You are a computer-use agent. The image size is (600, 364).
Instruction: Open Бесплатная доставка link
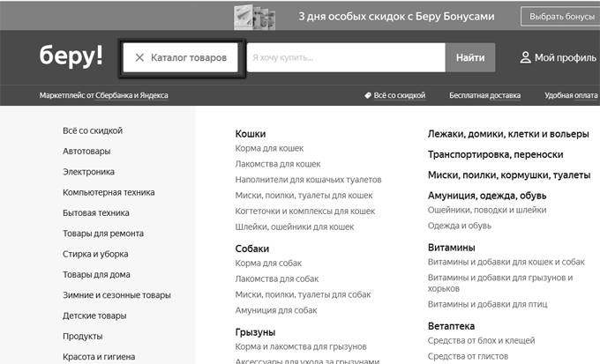pos(484,95)
